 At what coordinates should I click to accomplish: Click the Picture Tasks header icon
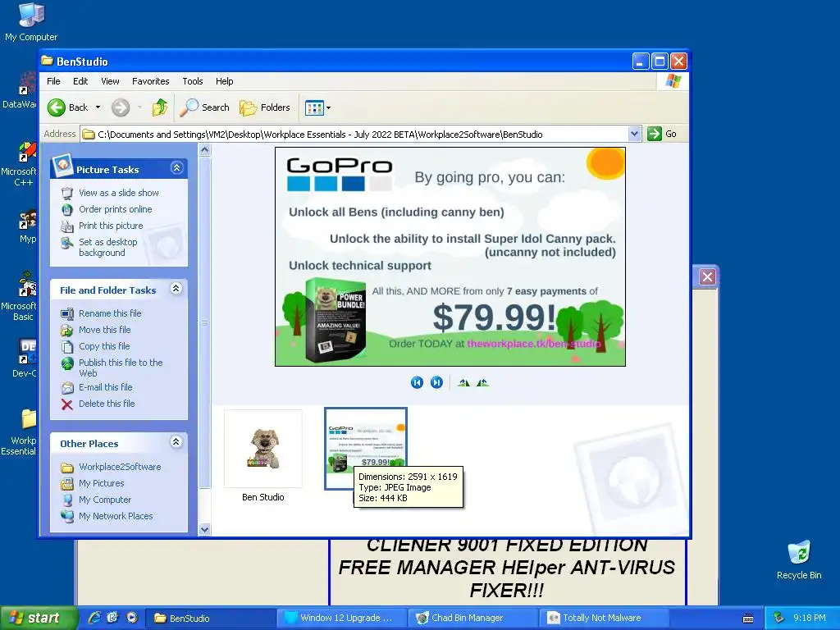(x=62, y=165)
